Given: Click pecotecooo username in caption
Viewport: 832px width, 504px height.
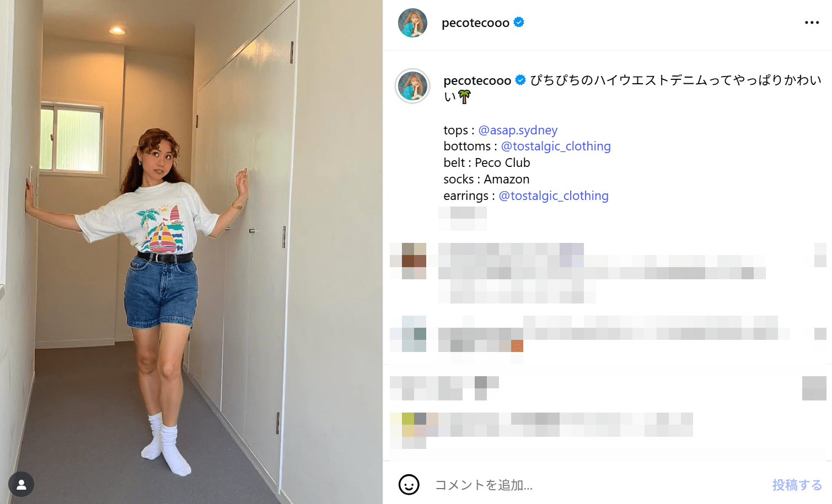Looking at the screenshot, I should pyautogui.click(x=477, y=80).
